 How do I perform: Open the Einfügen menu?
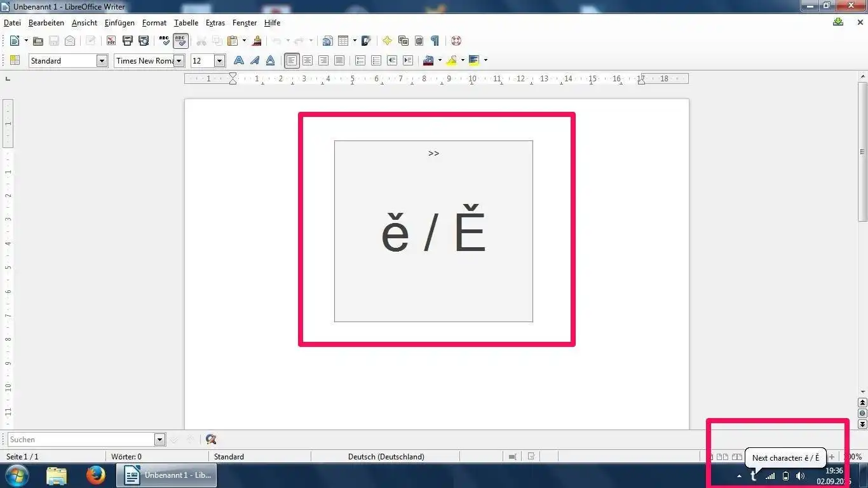point(119,22)
